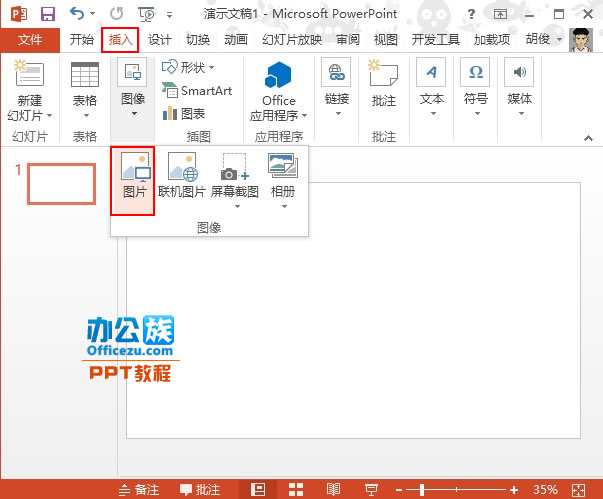
Task: Switch to Slide Sorter view
Action: coord(296,489)
